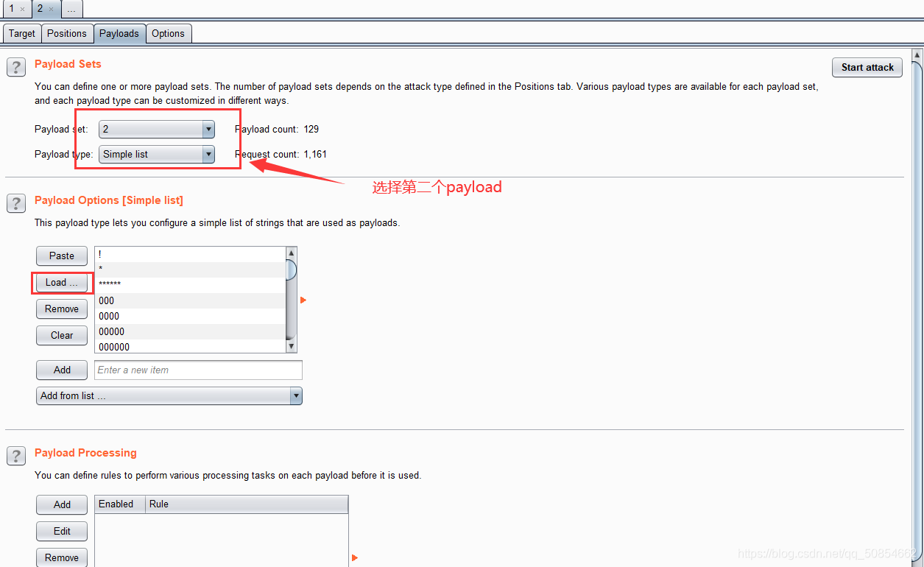Click orange arrow beside processing rules table

click(355, 557)
